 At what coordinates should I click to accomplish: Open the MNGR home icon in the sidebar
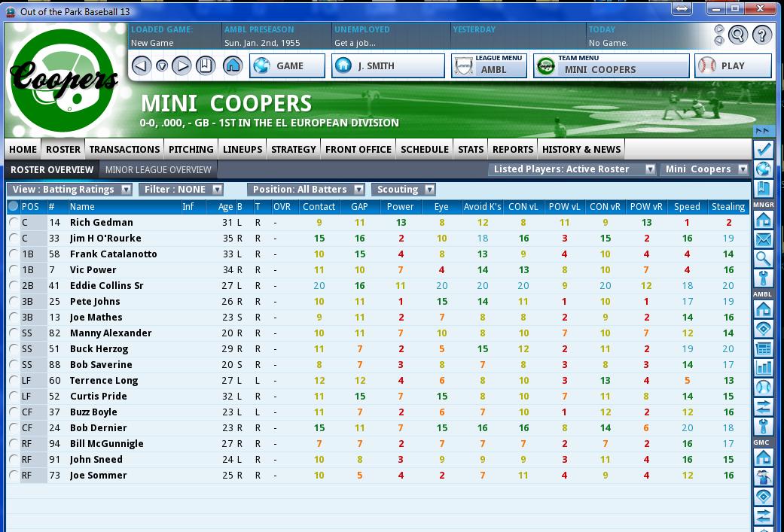point(763,219)
